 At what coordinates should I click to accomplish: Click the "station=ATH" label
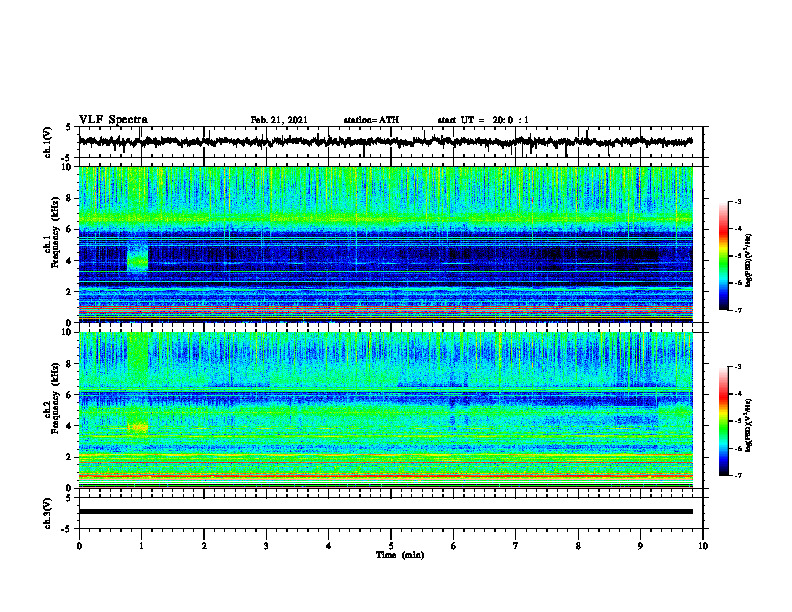point(371,120)
